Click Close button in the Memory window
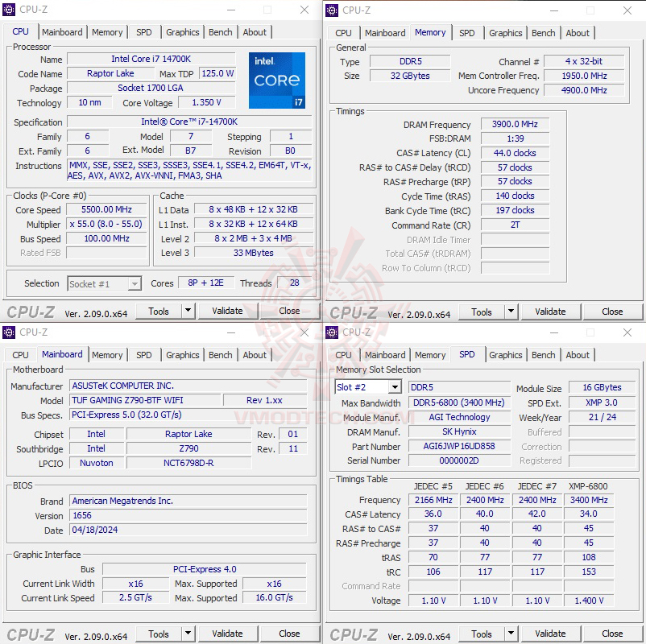The width and height of the screenshot is (646, 644). (612, 312)
